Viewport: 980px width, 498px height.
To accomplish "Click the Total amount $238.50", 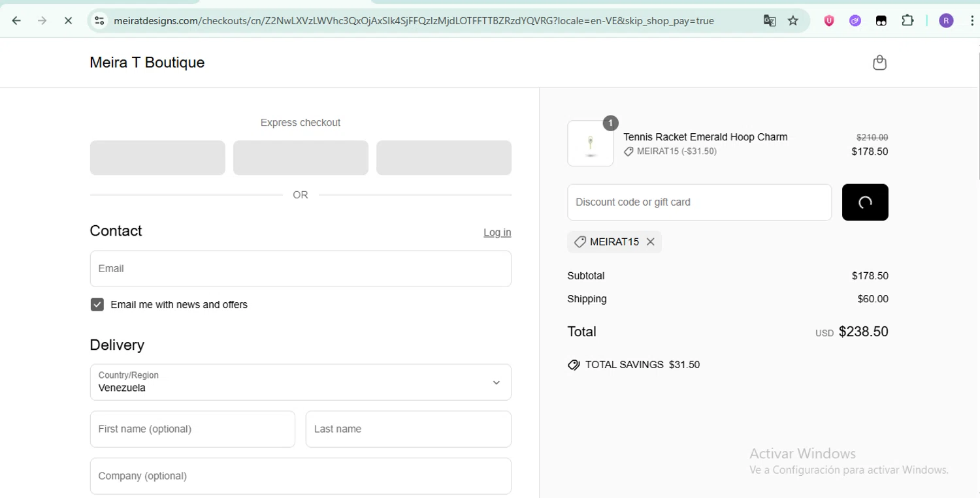I will pos(863,332).
